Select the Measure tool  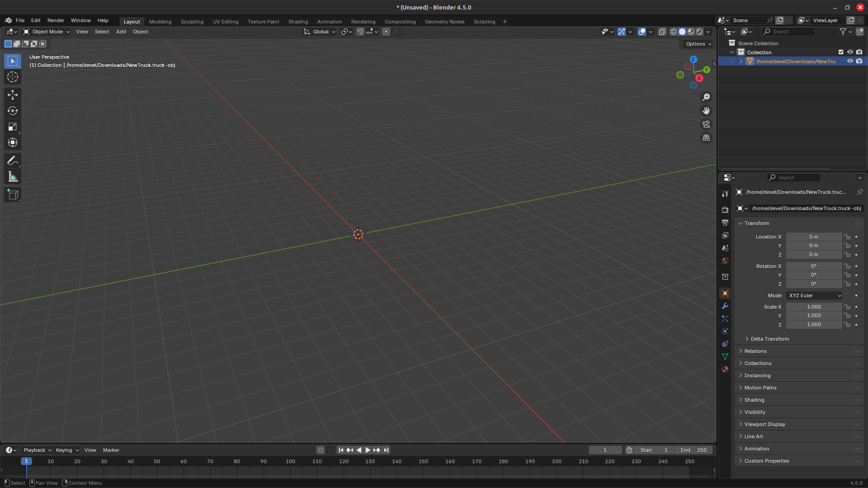(x=13, y=177)
